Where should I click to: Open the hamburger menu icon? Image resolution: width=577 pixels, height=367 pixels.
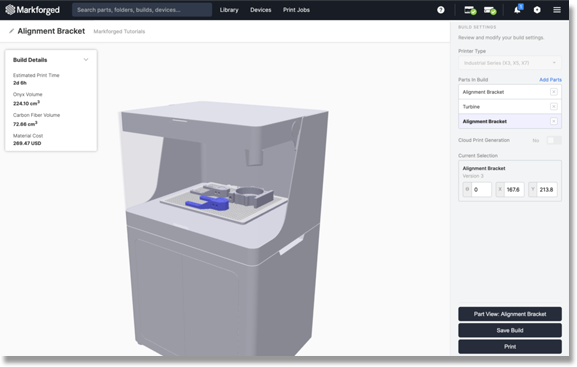click(x=557, y=10)
